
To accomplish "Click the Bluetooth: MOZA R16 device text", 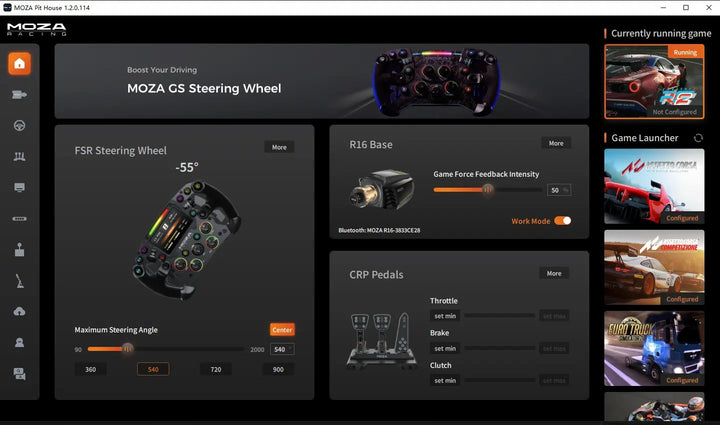I will click(379, 230).
